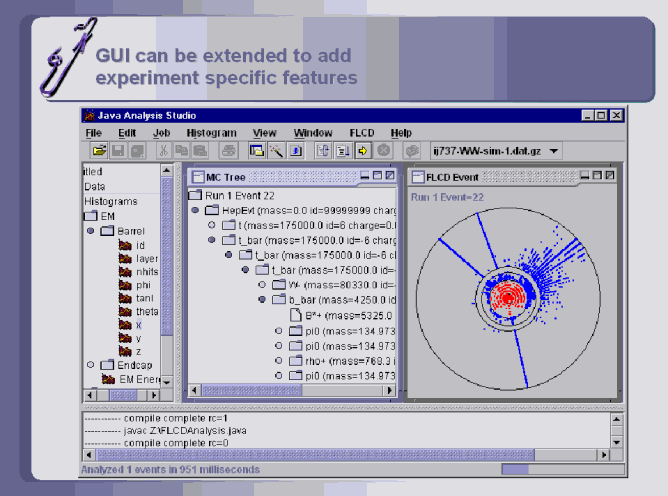Image resolution: width=668 pixels, height=496 pixels.
Task: Click the B*+ document icon in MC Tree
Action: 296,315
